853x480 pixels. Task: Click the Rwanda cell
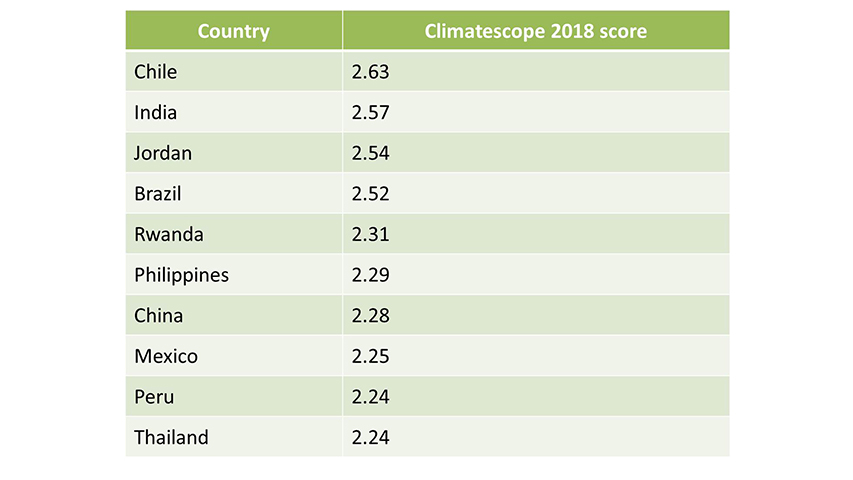click(x=169, y=234)
